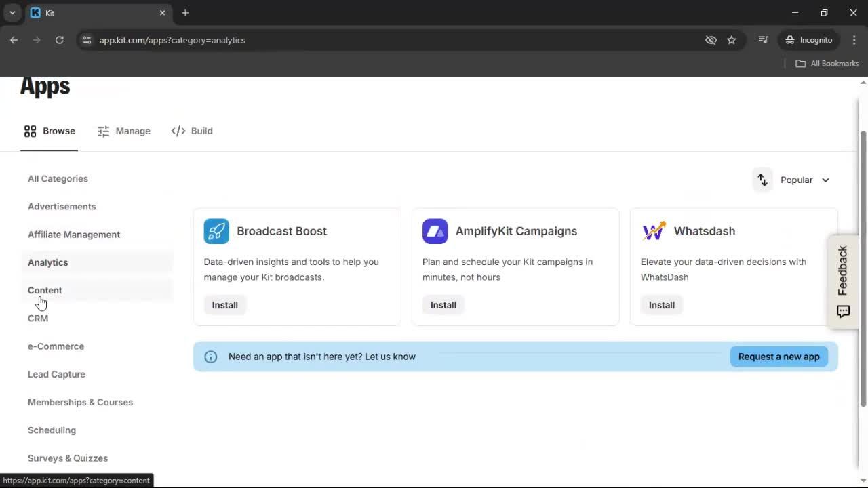Click the Broadcast Boost rocket app icon
This screenshot has width=868, height=488.
click(x=216, y=231)
